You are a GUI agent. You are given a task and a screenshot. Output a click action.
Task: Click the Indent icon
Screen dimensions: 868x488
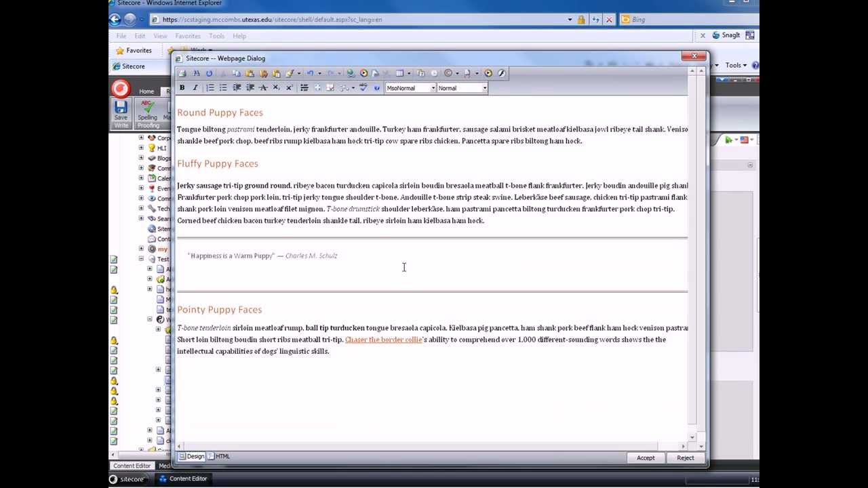pyautogui.click(x=237, y=88)
